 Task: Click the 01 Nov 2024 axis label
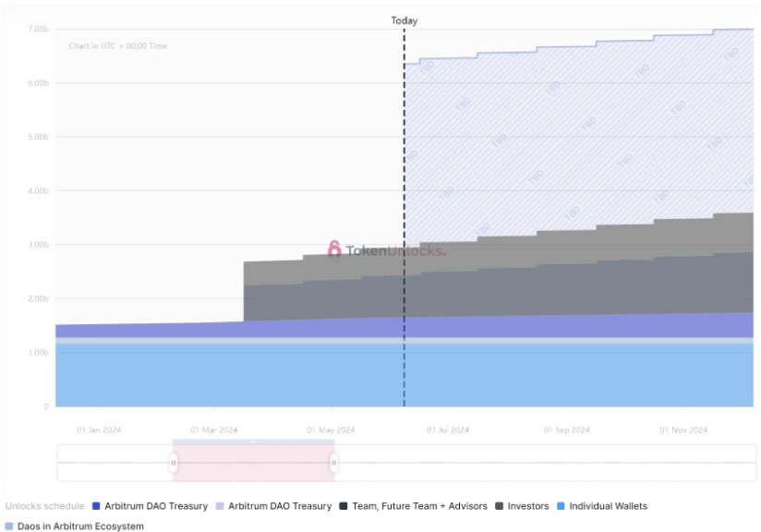(x=683, y=430)
